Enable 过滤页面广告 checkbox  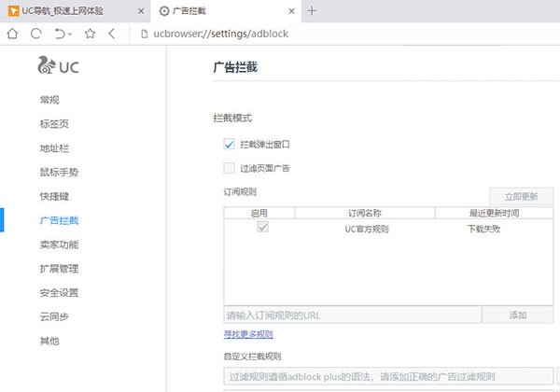click(229, 168)
